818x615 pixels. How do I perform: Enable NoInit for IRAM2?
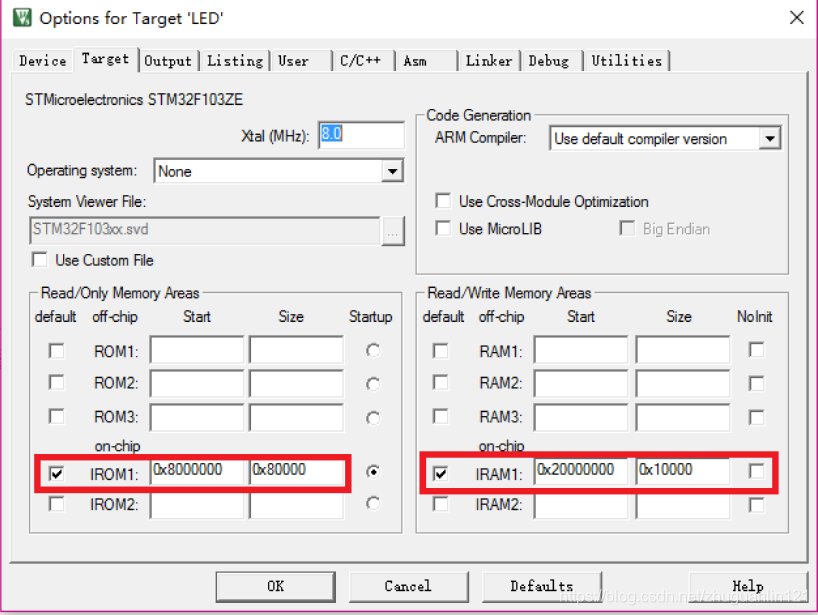pos(756,504)
